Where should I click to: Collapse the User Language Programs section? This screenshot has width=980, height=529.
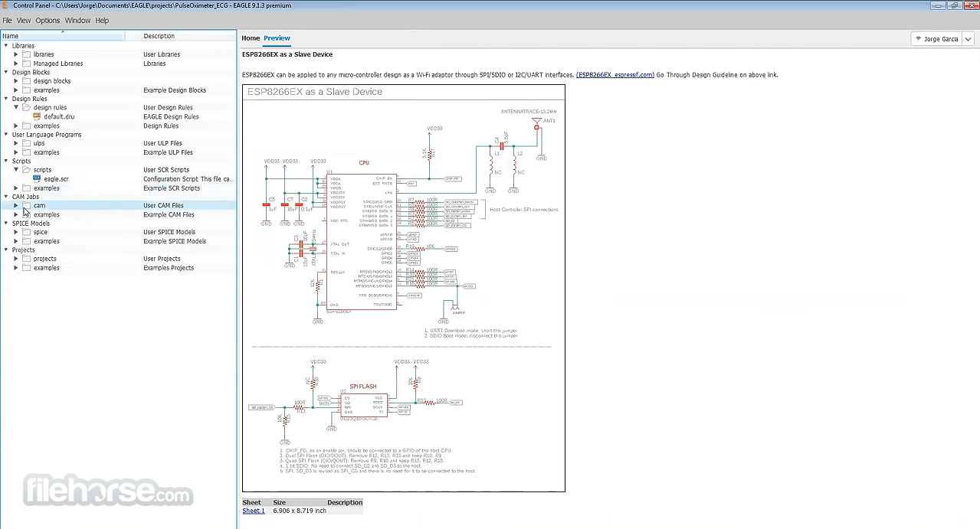click(6, 134)
